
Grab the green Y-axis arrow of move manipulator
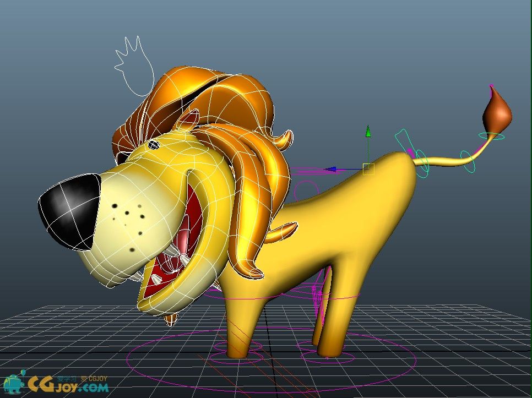click(368, 132)
